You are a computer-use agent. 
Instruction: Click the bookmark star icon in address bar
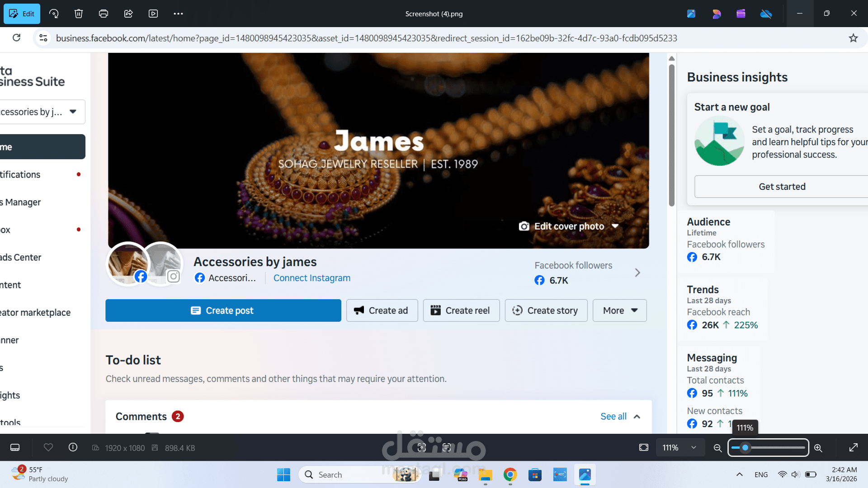tap(853, 38)
